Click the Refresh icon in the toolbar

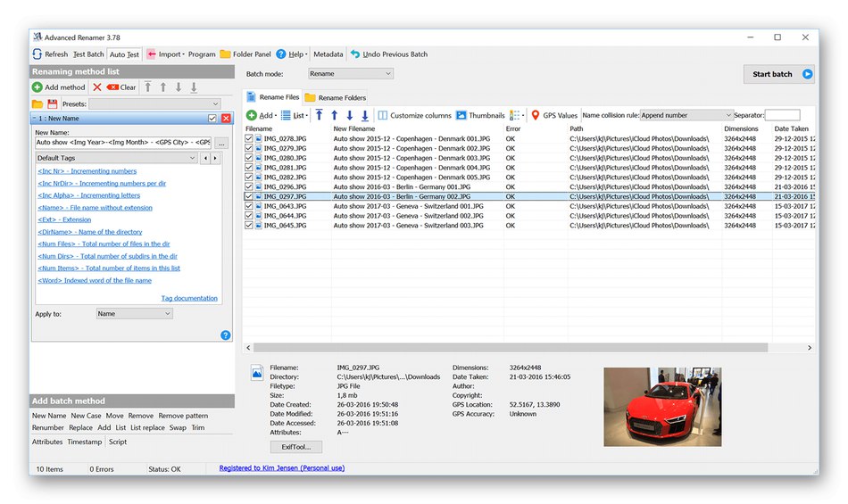37,54
